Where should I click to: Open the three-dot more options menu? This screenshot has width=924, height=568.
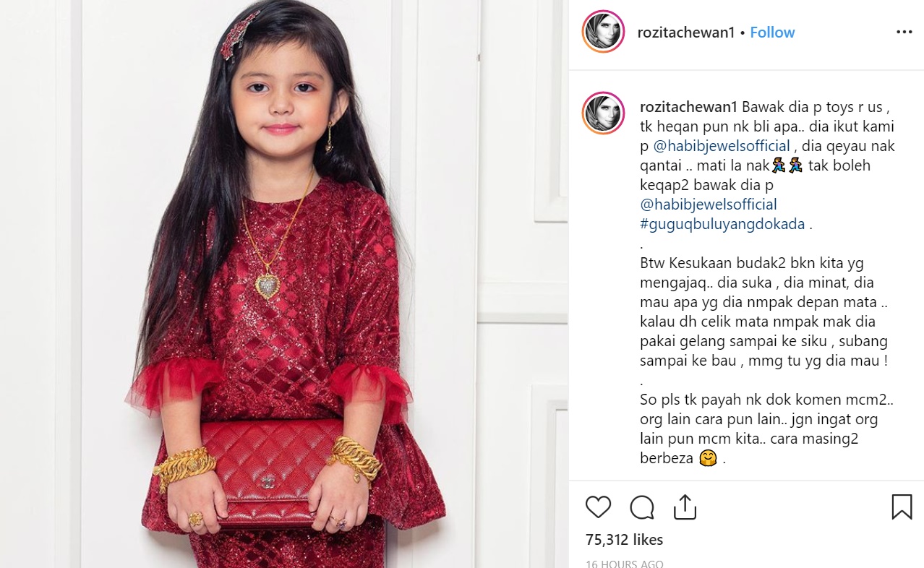pyautogui.click(x=904, y=32)
